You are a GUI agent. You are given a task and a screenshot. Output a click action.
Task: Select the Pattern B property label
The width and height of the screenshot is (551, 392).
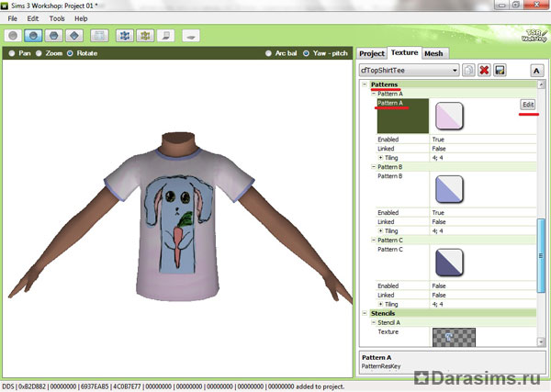point(390,176)
